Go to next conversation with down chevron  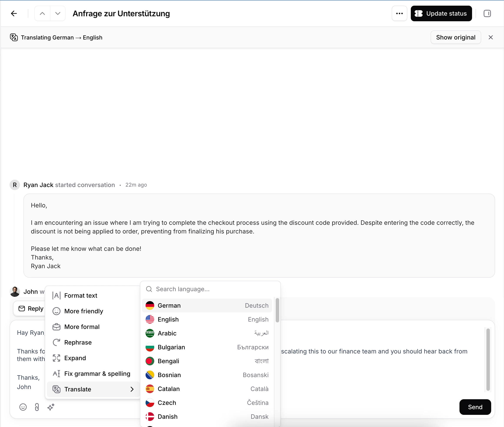(58, 13)
